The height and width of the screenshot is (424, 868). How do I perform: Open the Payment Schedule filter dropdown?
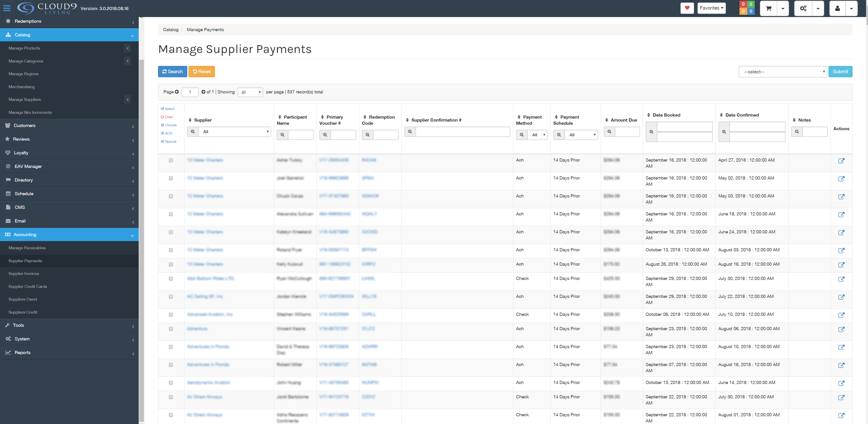pyautogui.click(x=581, y=135)
